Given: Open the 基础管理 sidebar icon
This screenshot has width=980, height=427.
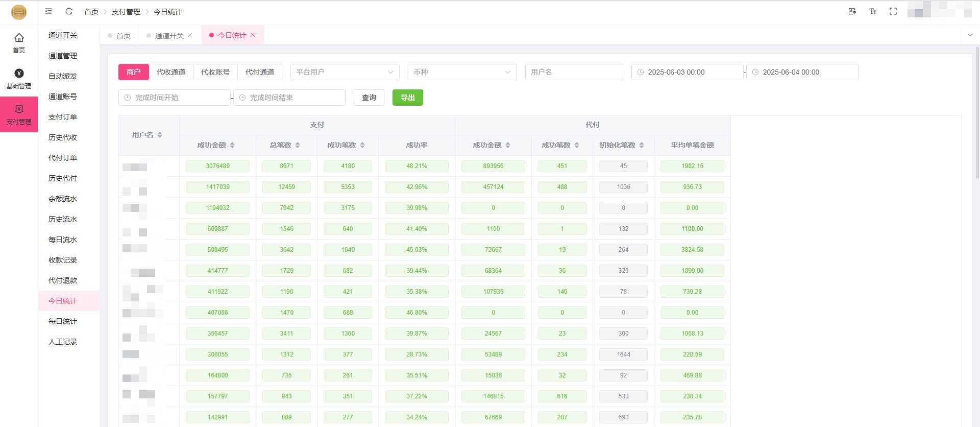Looking at the screenshot, I should pyautogui.click(x=19, y=79).
